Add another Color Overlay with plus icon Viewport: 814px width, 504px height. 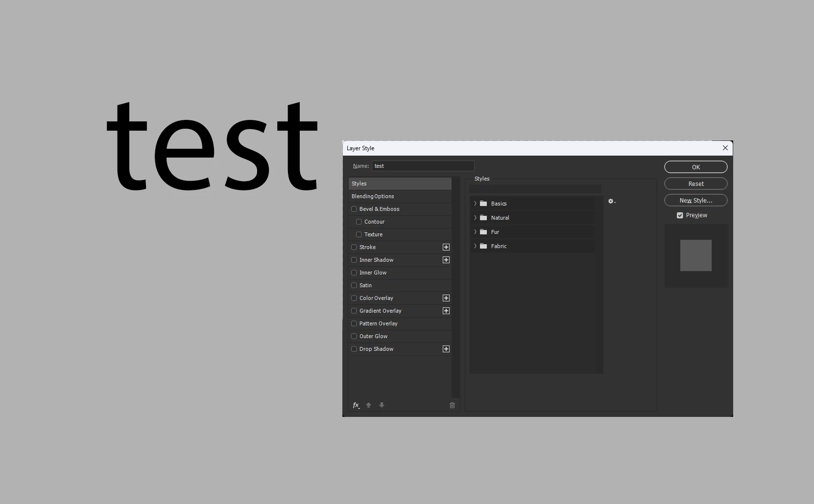(446, 298)
